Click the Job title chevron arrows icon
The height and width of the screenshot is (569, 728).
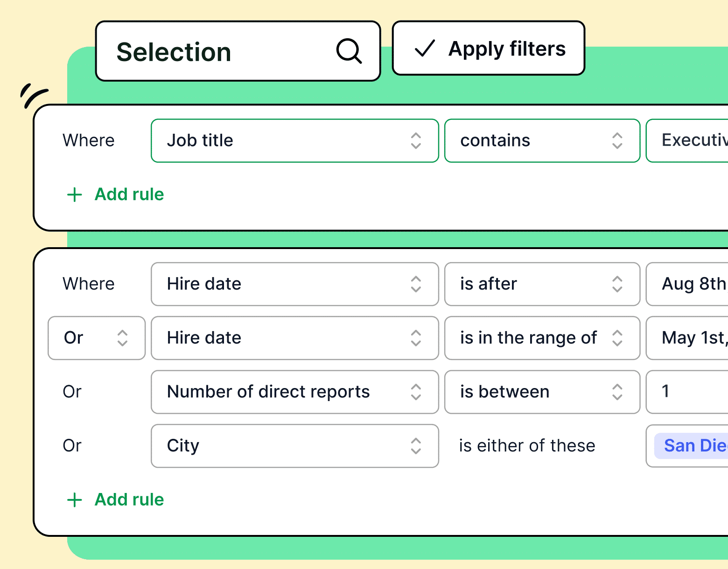[x=416, y=141]
